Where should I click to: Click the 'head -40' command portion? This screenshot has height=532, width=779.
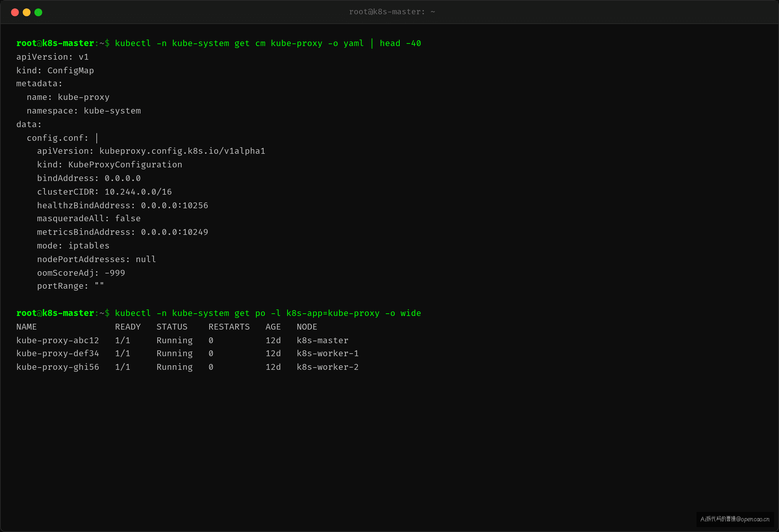[x=400, y=43]
